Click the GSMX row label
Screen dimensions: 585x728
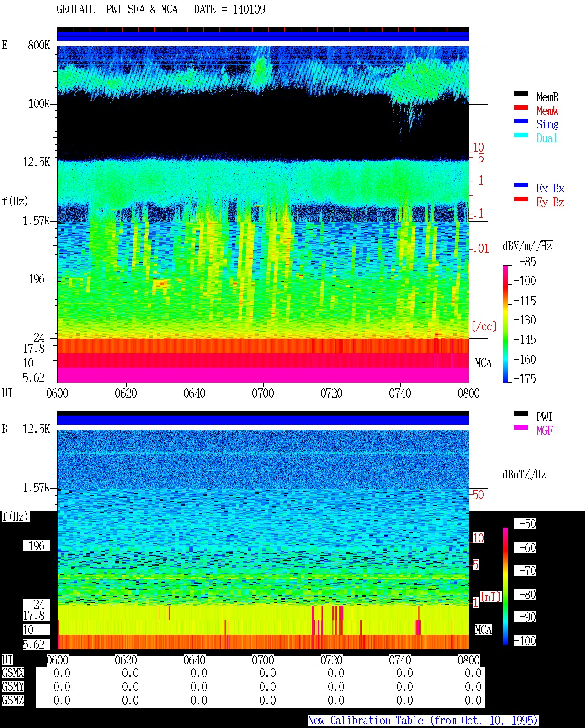click(x=13, y=673)
